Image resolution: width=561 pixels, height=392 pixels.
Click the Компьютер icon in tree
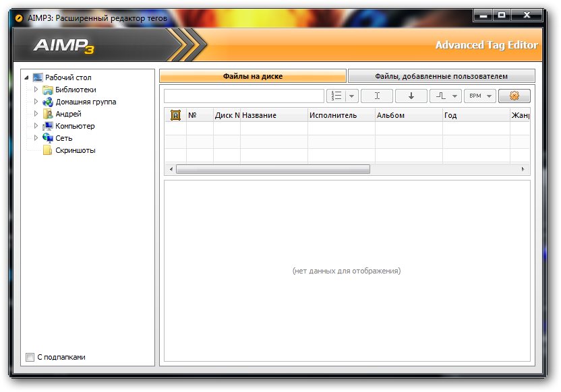click(x=47, y=126)
